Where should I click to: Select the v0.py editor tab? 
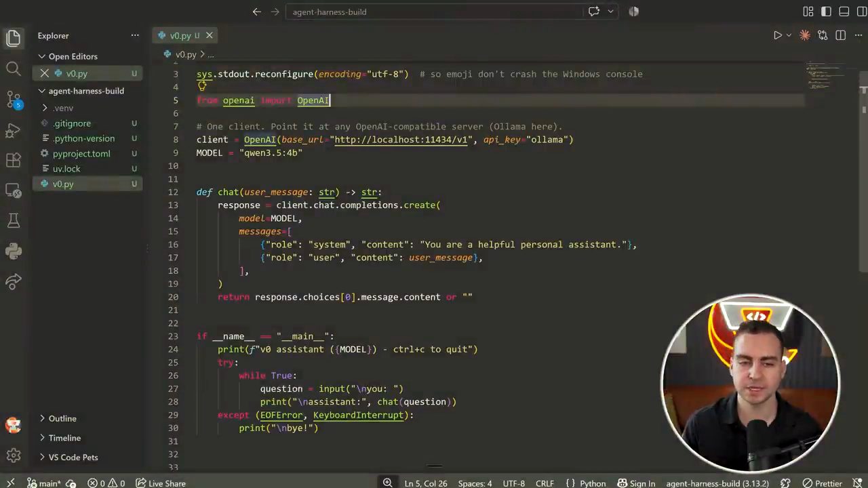[x=179, y=35]
